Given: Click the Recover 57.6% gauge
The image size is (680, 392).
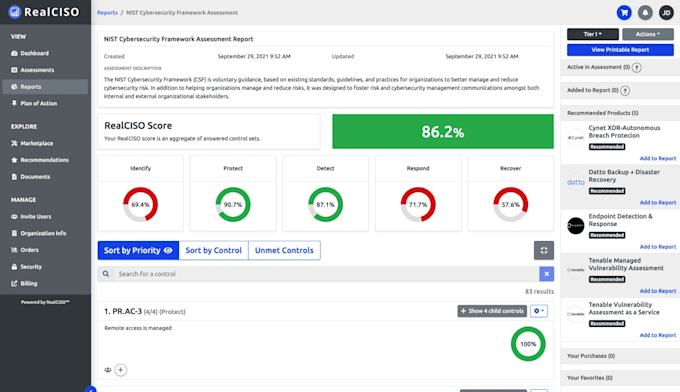Looking at the screenshot, I should tap(510, 205).
